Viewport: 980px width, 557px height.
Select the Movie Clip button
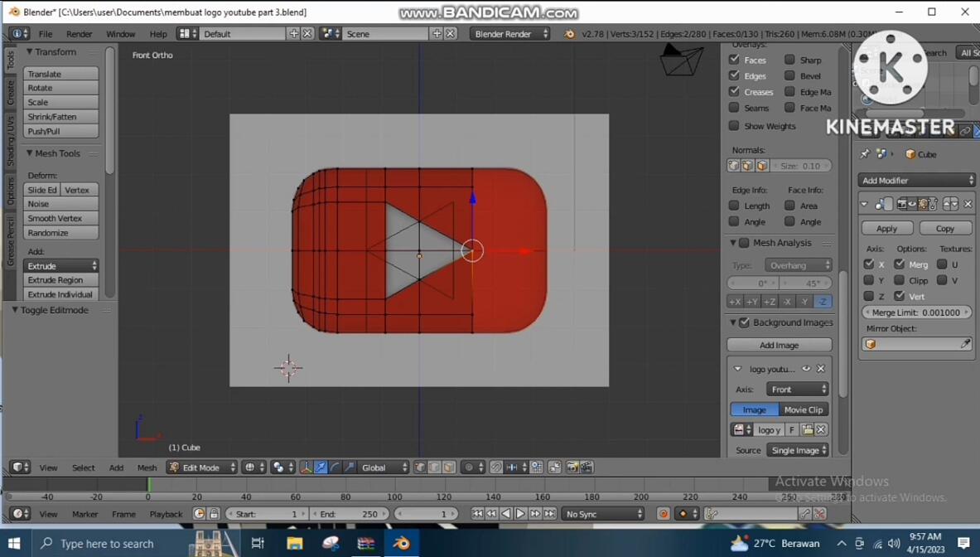[804, 409]
